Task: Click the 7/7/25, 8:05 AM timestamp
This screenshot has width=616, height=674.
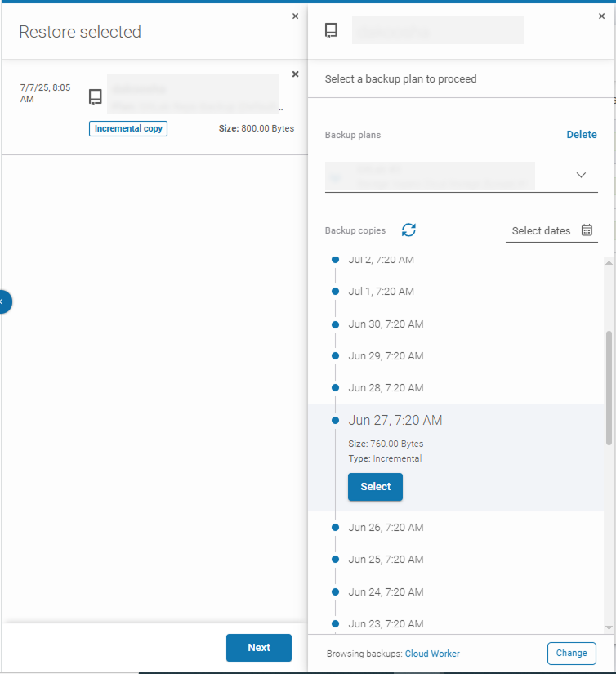Action: pyautogui.click(x=45, y=93)
